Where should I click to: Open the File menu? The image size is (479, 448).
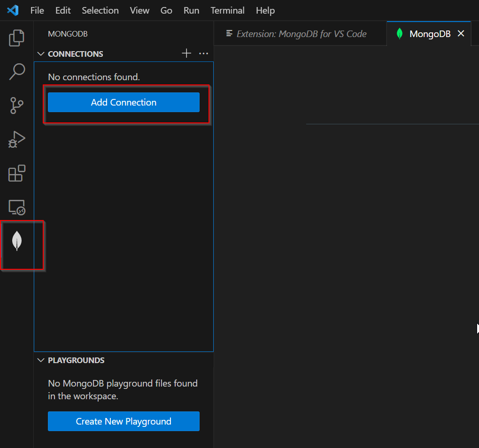[37, 10]
